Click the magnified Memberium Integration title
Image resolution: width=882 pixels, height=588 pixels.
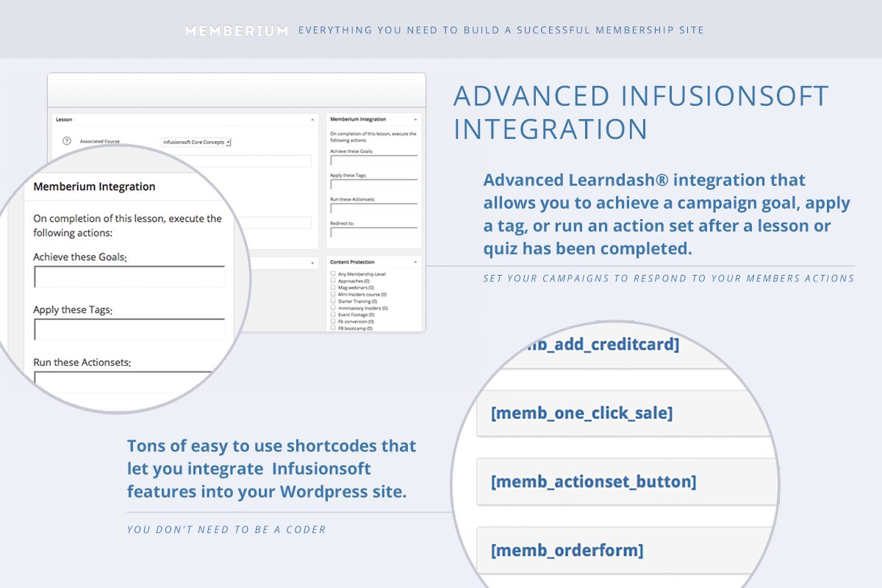click(x=95, y=187)
